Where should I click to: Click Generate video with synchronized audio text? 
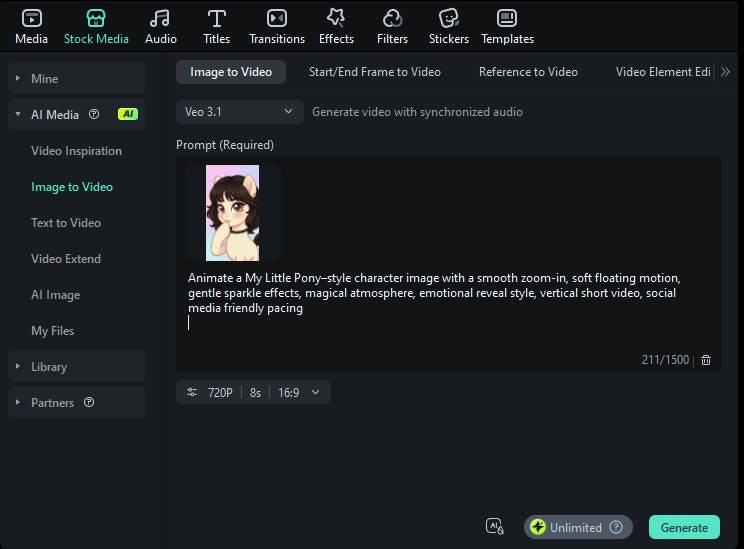(418, 112)
